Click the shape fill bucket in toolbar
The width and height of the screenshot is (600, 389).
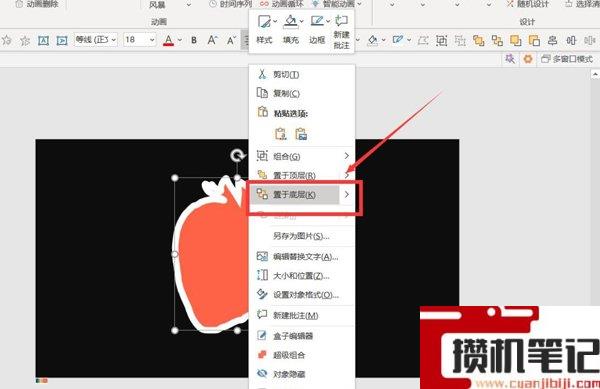372,40
